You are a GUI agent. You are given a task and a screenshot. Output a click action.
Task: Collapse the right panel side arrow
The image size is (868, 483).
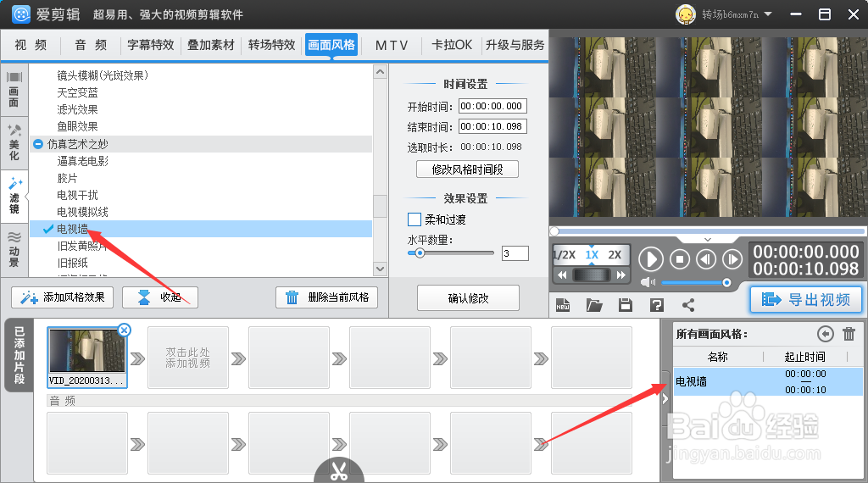coord(665,398)
